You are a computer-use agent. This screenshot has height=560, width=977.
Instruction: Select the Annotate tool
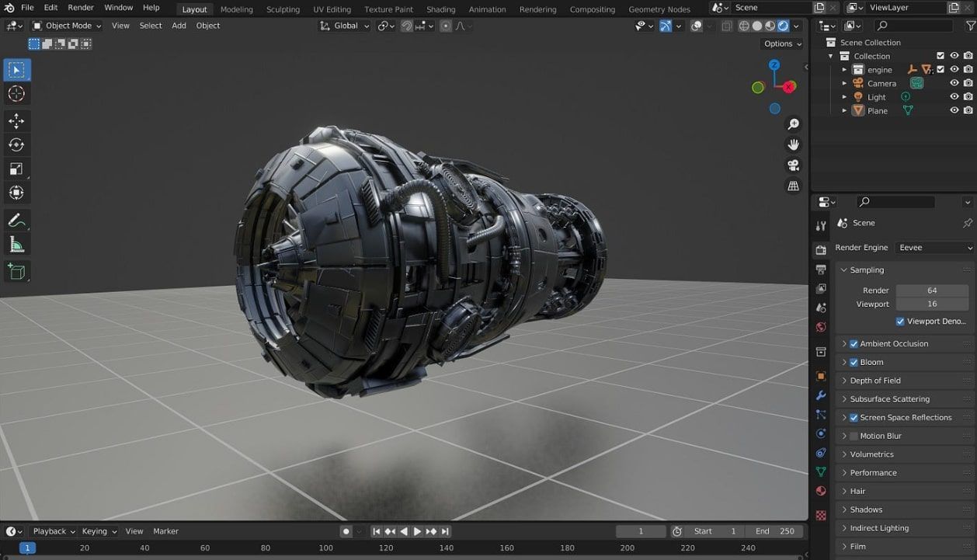pyautogui.click(x=16, y=220)
